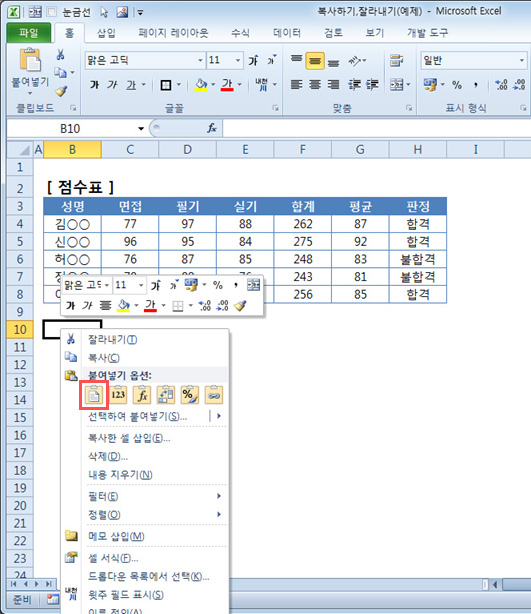This screenshot has width=531, height=614.
Task: Switch to Page Layout (페이지 레이아웃) tab
Action: point(173,33)
